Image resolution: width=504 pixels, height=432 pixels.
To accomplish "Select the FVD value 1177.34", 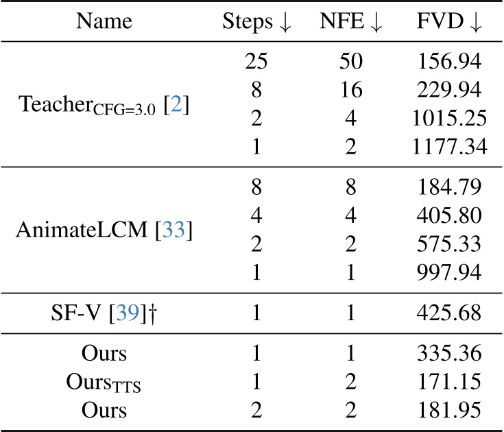I will coord(449,146).
